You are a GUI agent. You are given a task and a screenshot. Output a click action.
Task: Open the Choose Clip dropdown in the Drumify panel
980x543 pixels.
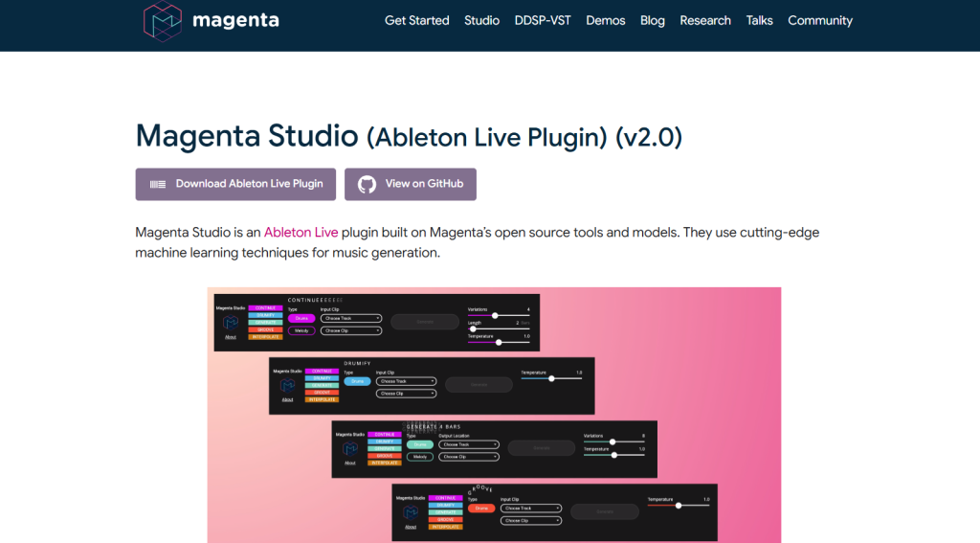[x=406, y=394]
